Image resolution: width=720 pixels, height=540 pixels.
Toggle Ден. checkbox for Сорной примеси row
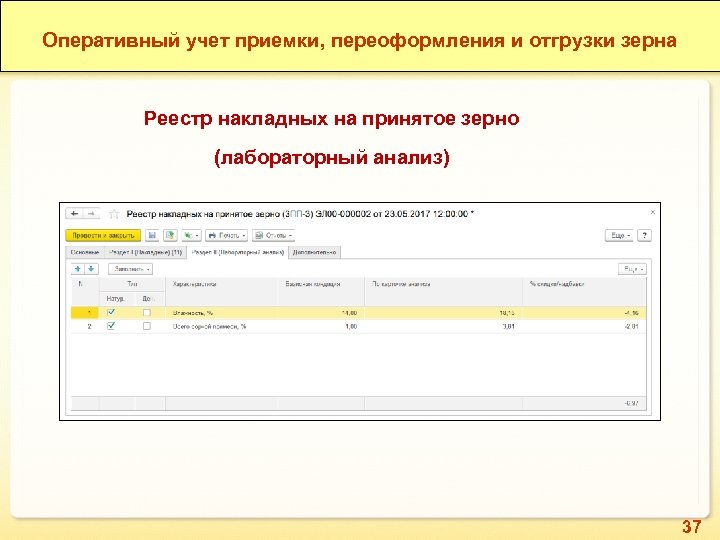tap(146, 326)
